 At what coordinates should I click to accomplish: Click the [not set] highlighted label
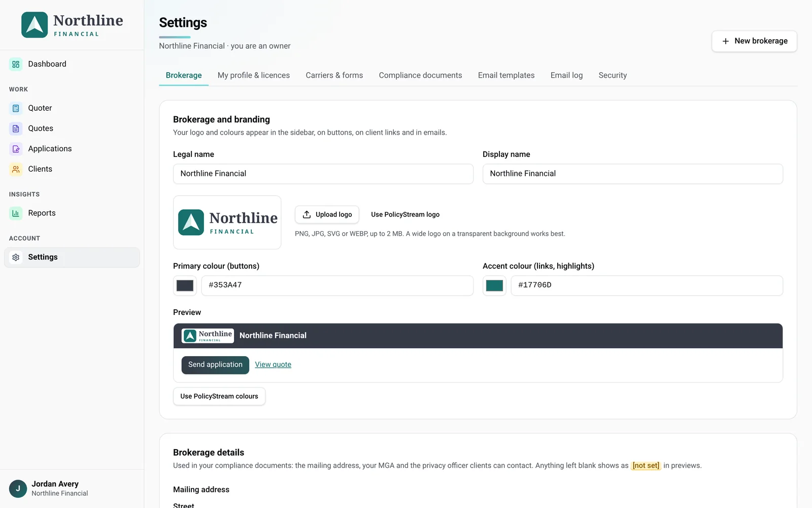point(646,466)
